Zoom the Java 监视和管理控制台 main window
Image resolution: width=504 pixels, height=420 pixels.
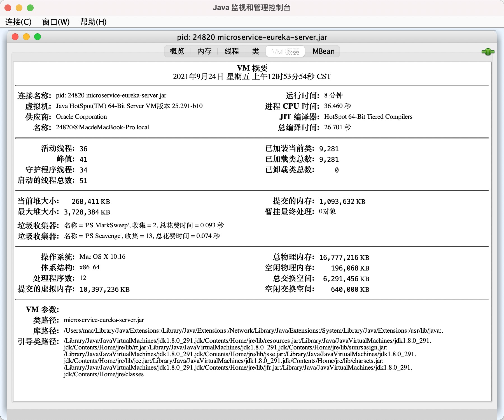pos(30,8)
